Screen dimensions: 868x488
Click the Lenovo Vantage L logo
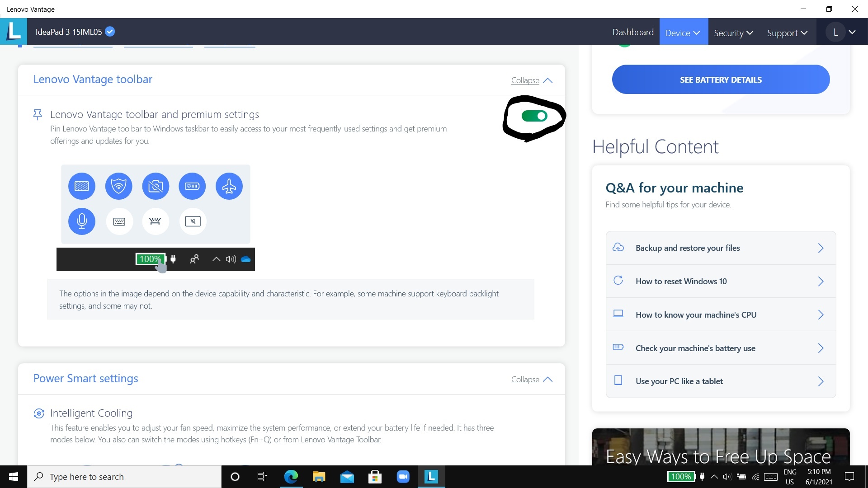pyautogui.click(x=14, y=32)
